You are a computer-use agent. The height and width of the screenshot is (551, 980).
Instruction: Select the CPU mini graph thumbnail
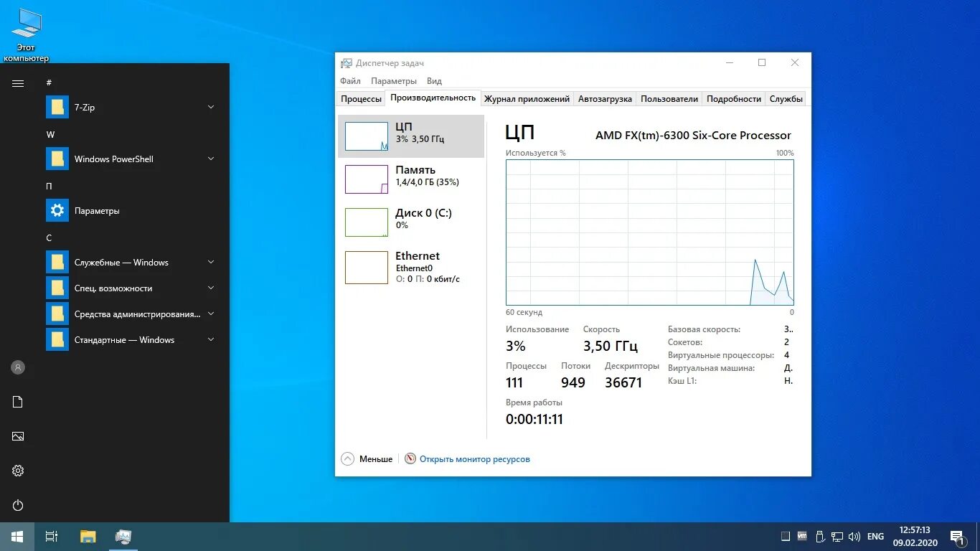(367, 136)
